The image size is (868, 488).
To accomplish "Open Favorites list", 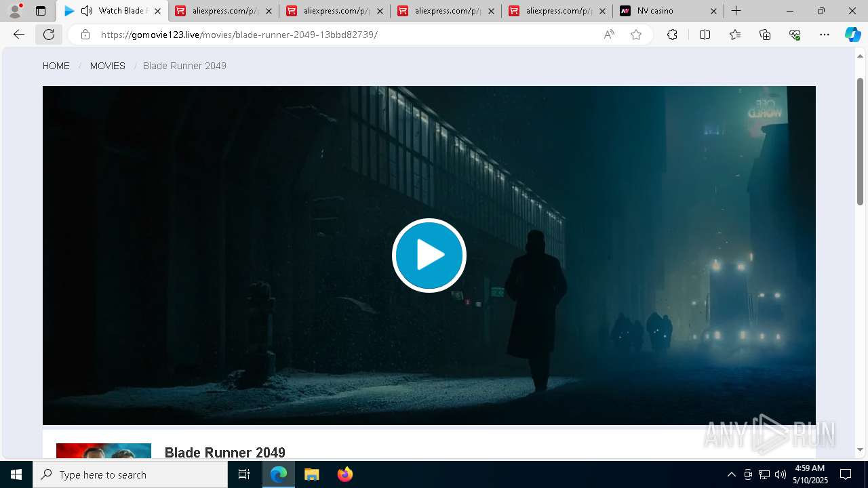I will (735, 35).
